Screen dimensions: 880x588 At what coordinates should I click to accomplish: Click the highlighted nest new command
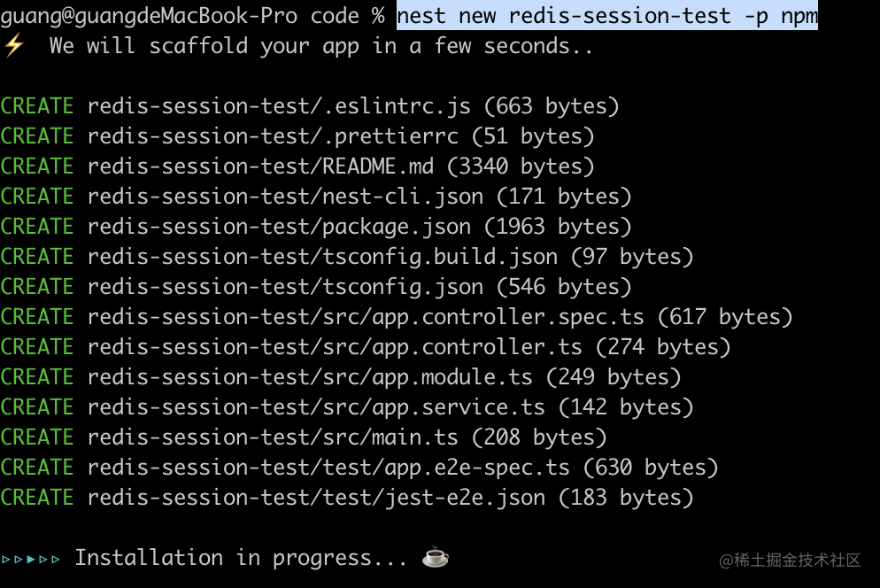tap(606, 16)
